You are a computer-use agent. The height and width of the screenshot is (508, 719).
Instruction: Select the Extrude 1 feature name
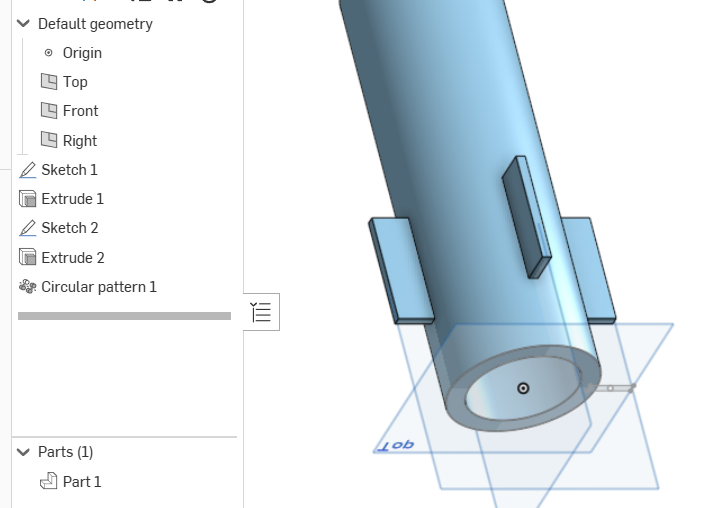pyautogui.click(x=72, y=199)
